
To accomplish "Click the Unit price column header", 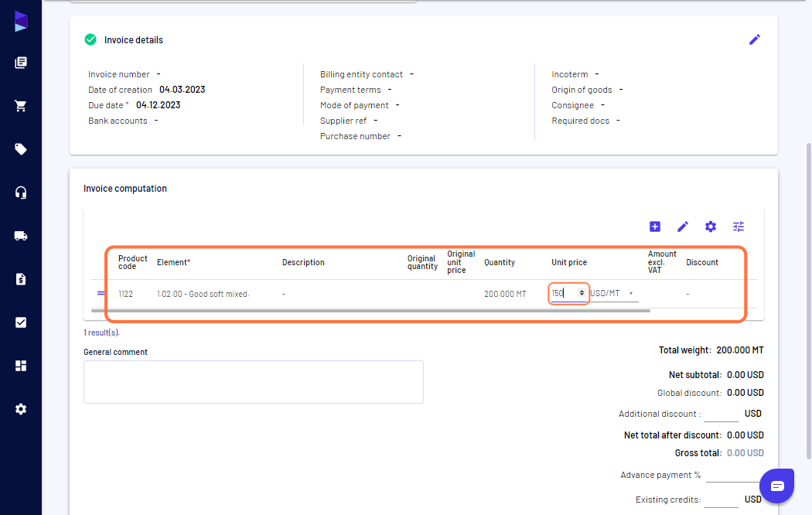I will (569, 262).
